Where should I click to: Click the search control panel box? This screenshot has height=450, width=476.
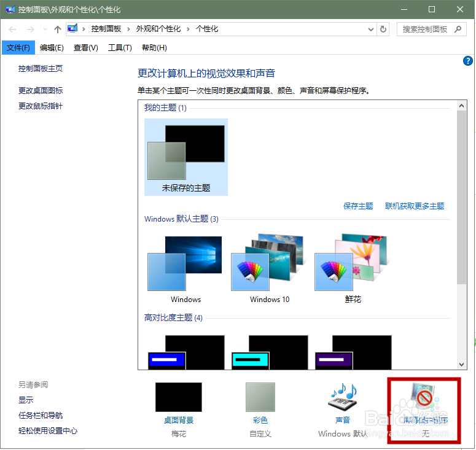coord(431,29)
